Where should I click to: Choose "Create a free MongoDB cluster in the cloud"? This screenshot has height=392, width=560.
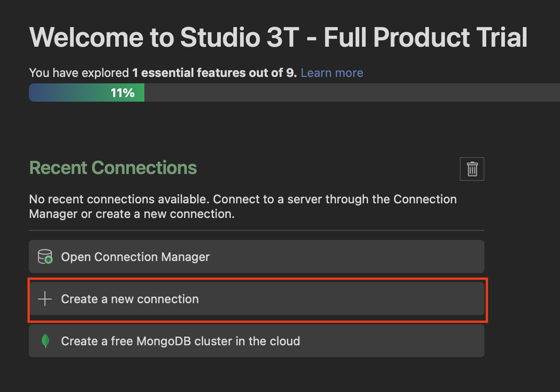tap(181, 341)
